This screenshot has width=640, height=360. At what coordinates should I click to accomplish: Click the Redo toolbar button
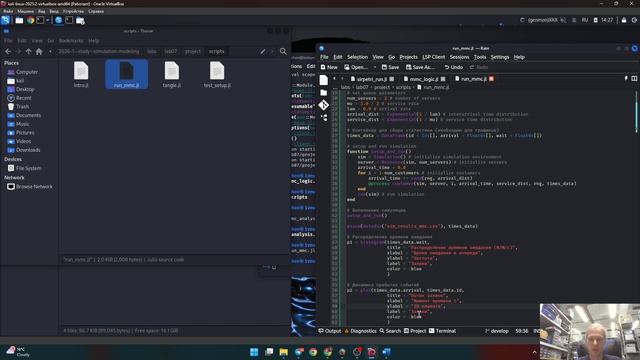(x=479, y=67)
